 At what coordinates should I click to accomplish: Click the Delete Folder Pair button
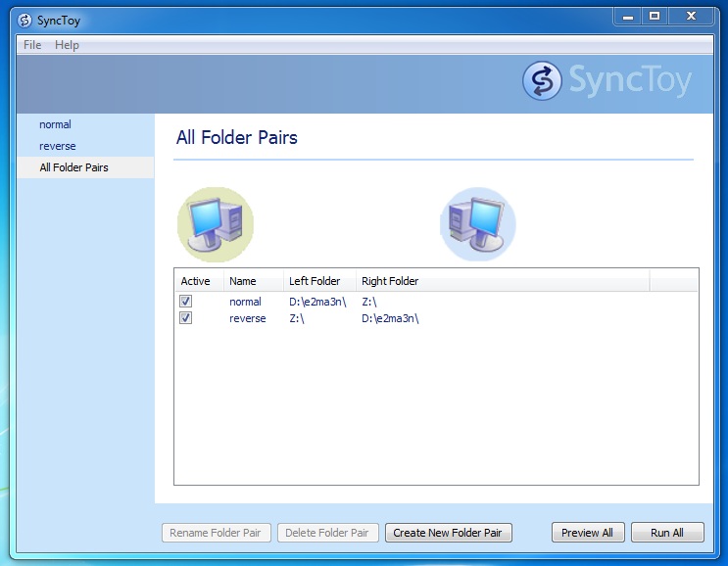(x=328, y=533)
